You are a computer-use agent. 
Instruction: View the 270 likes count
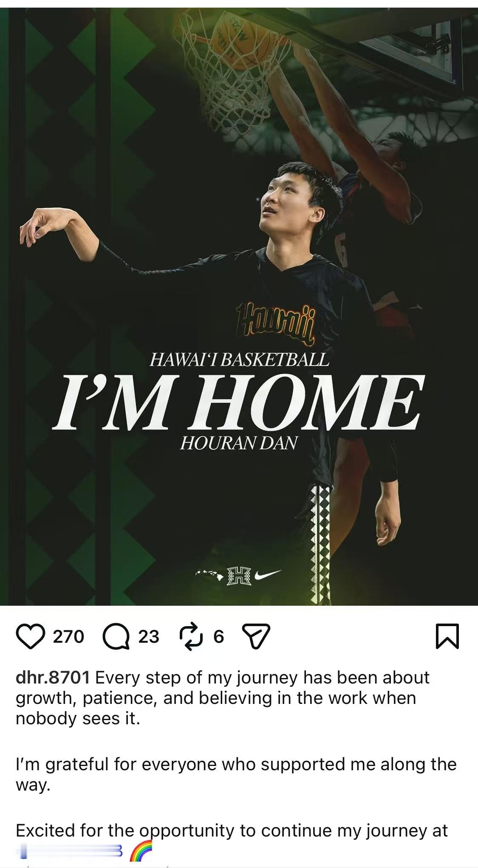pos(68,636)
